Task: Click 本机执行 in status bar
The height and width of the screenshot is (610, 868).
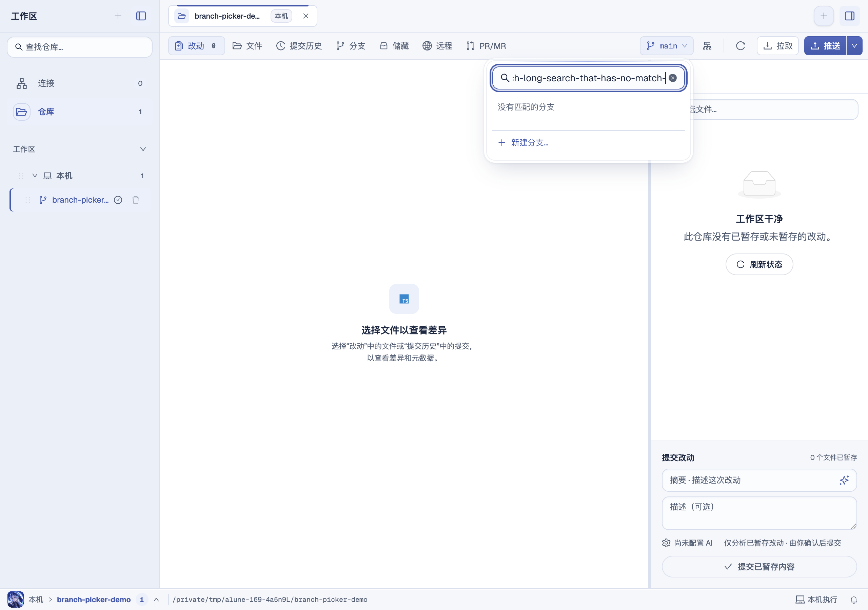Action: tap(816, 599)
